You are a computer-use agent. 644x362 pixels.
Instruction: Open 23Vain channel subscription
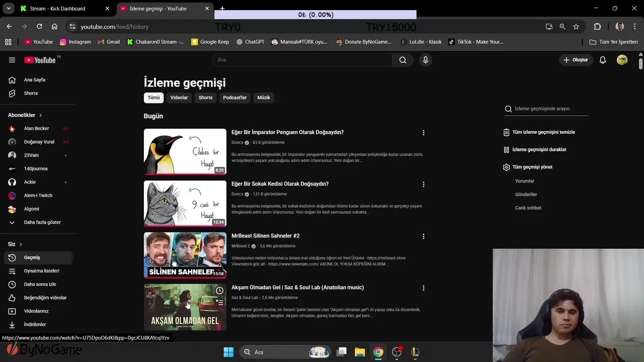click(38, 155)
